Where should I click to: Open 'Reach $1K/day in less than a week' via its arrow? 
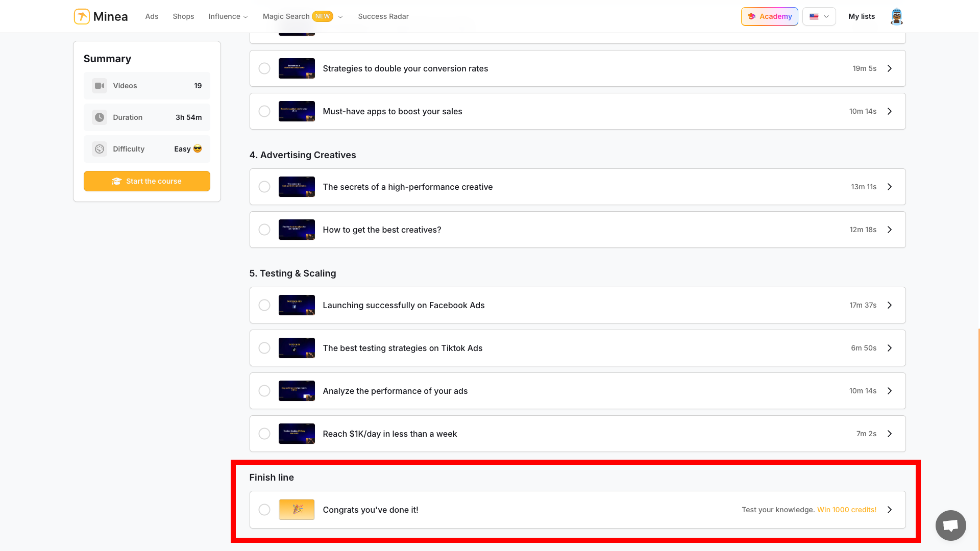[x=889, y=433]
